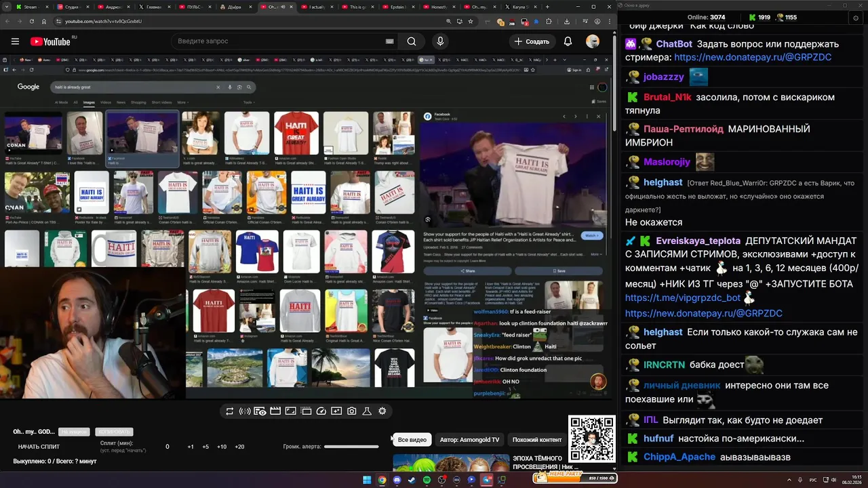
Task: Click the speedometer speed icon in toolbar
Action: (321, 411)
